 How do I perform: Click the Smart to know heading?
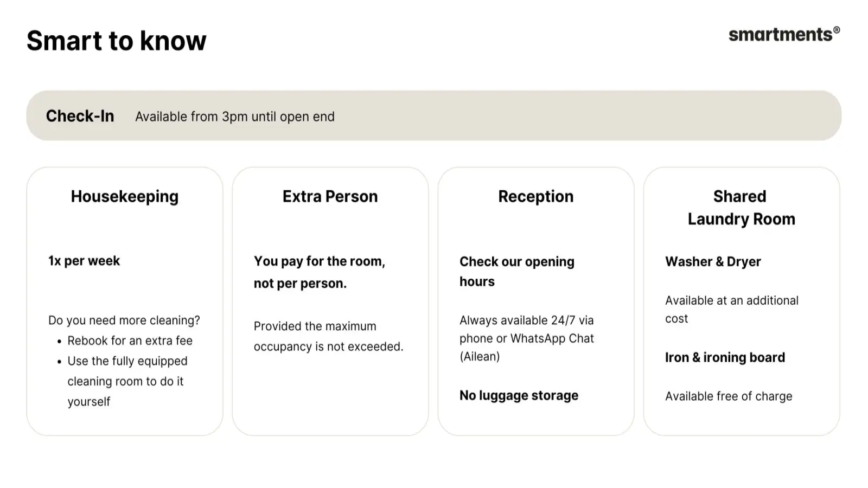pyautogui.click(x=117, y=41)
